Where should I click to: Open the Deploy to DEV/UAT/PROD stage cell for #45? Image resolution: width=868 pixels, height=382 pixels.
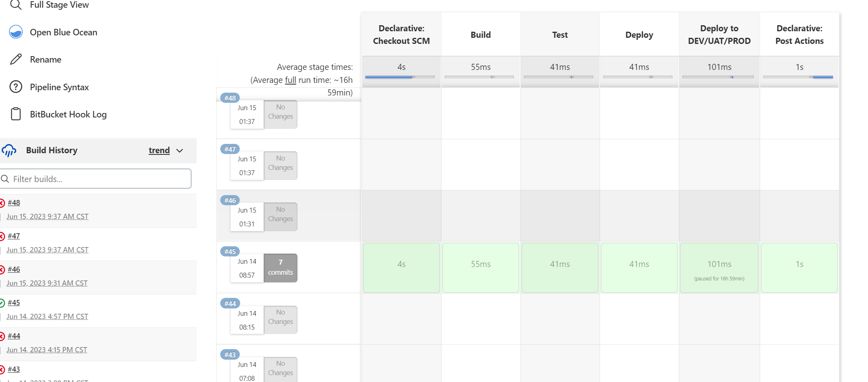[719, 267]
